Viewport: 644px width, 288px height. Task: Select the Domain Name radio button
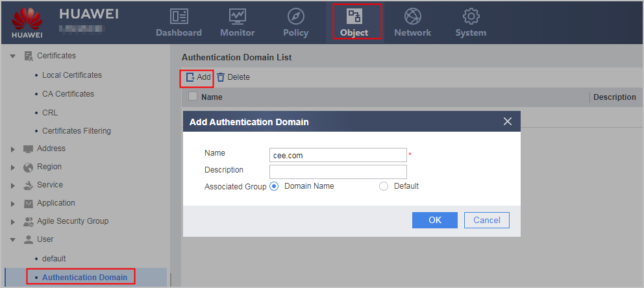pos(275,186)
